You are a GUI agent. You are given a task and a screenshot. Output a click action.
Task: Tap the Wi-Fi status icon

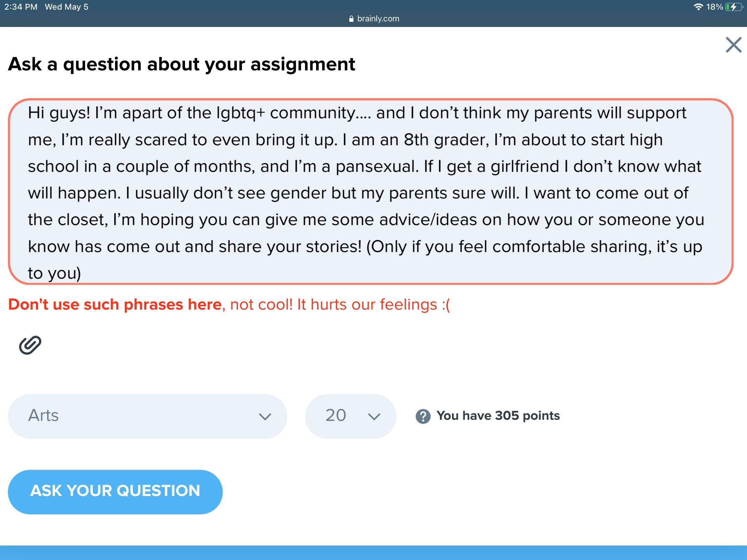tap(698, 7)
